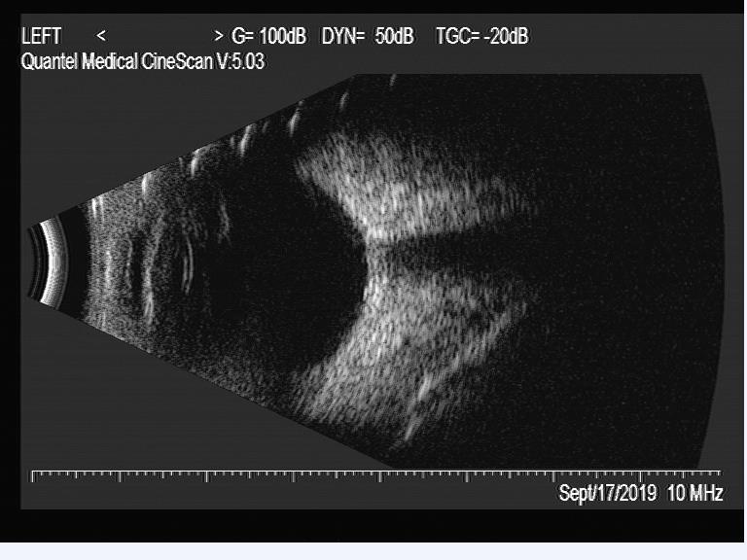Viewport: 747px width, 560px height.
Task: Select the TGC= -20dB value
Action: click(x=482, y=36)
